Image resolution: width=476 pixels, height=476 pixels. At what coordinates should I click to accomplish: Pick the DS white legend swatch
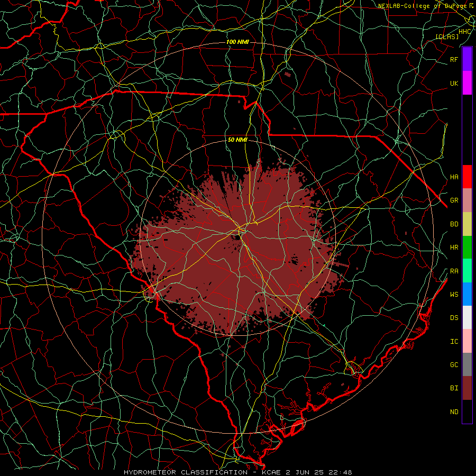(467, 317)
